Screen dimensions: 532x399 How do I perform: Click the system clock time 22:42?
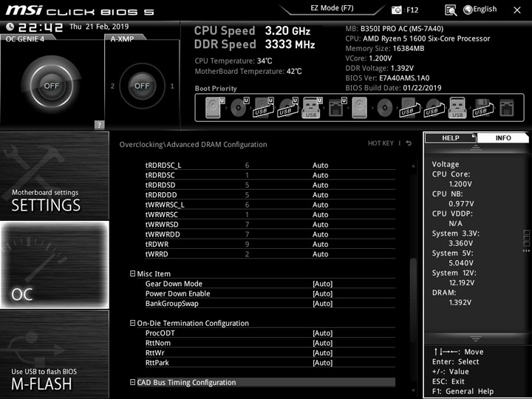tap(41, 27)
